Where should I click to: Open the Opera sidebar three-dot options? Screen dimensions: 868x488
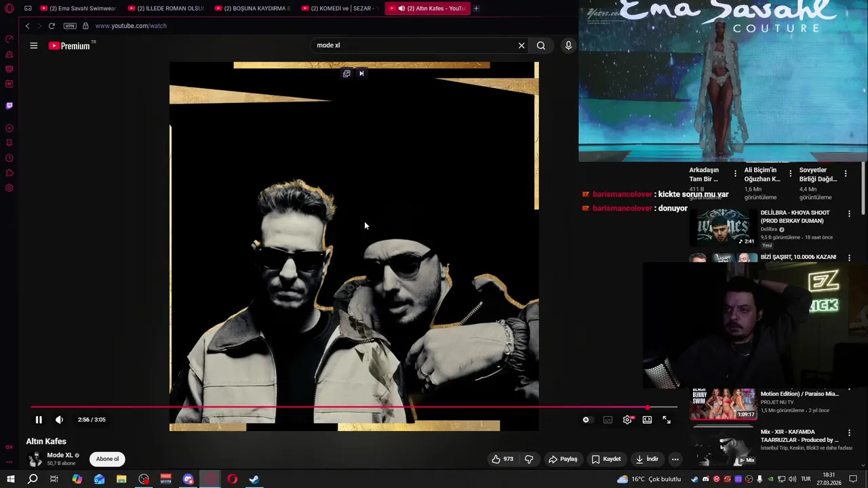click(9, 462)
